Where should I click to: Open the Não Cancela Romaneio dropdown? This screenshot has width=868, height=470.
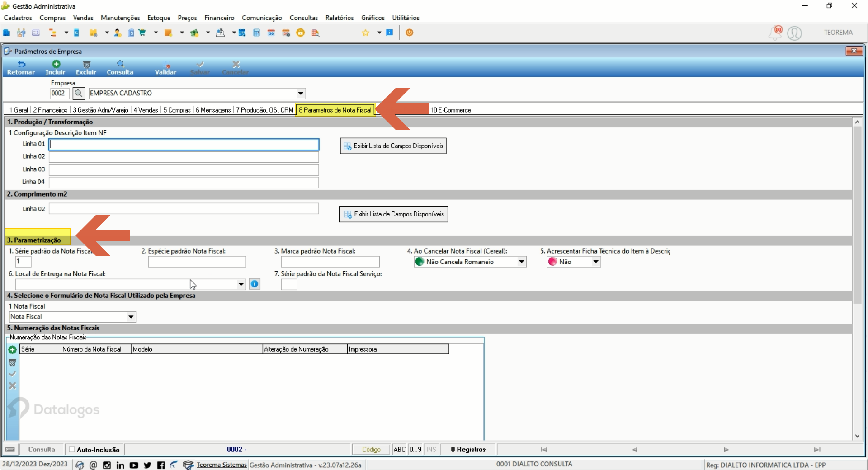click(521, 262)
